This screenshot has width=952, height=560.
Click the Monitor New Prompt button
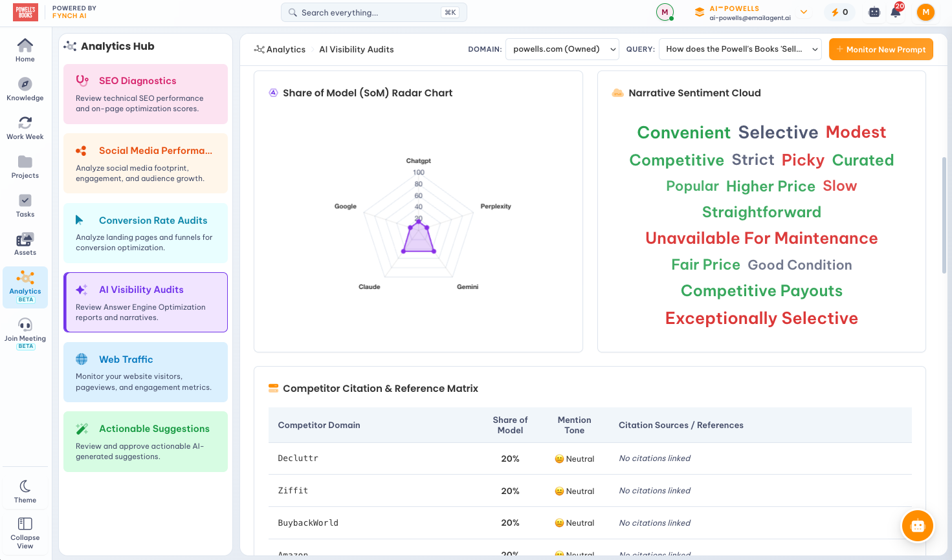click(881, 49)
